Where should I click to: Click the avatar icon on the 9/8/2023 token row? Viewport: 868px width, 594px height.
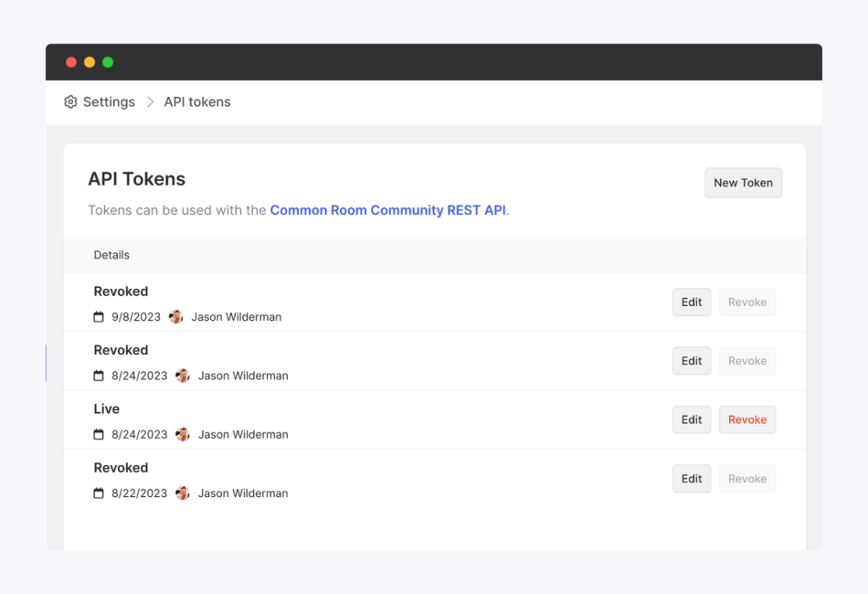tap(175, 316)
